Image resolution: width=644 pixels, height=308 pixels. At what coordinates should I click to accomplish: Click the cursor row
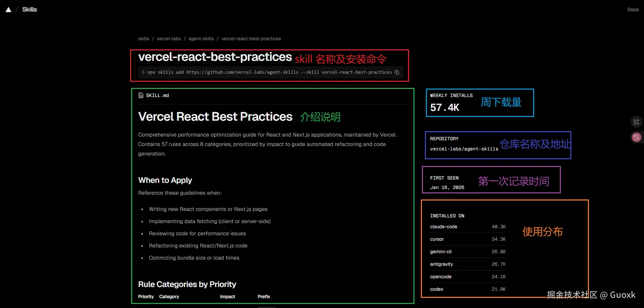point(468,239)
